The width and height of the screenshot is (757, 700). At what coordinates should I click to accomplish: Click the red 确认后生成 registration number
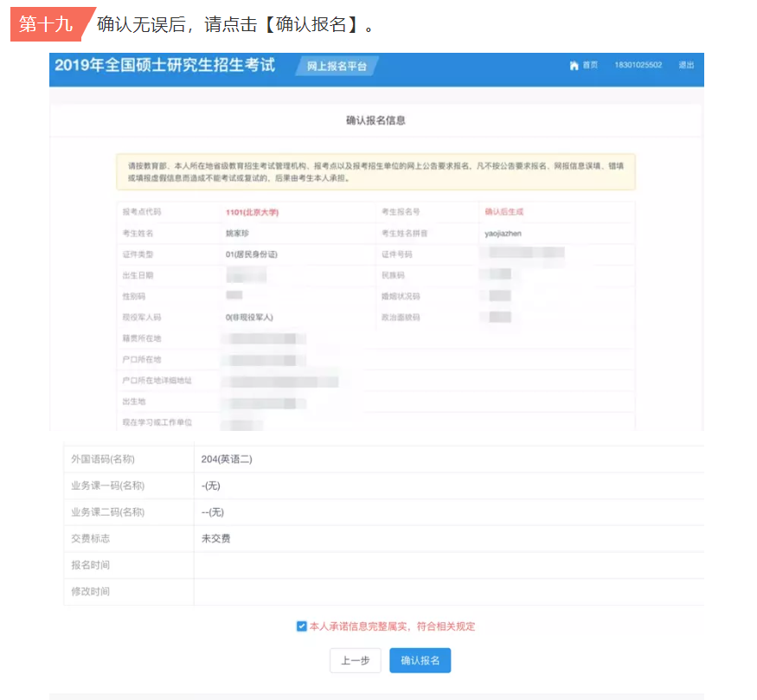pyautogui.click(x=504, y=212)
